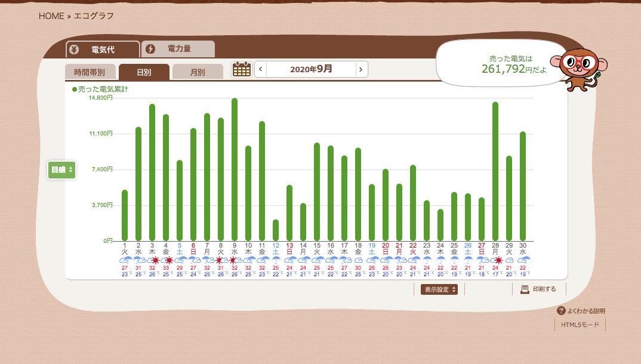
Task: Switch to 時間帯別 hourly view
Action: 90,72
